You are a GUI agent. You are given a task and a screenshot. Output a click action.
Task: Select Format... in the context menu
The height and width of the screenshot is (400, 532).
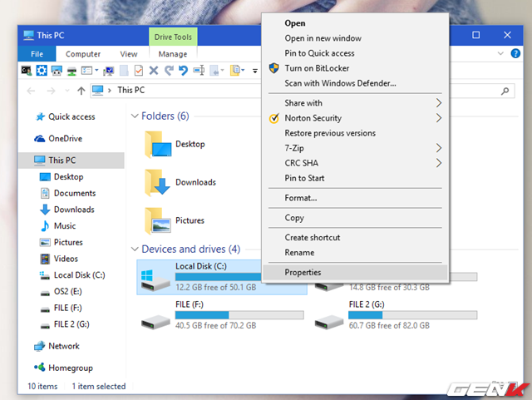pos(301,198)
